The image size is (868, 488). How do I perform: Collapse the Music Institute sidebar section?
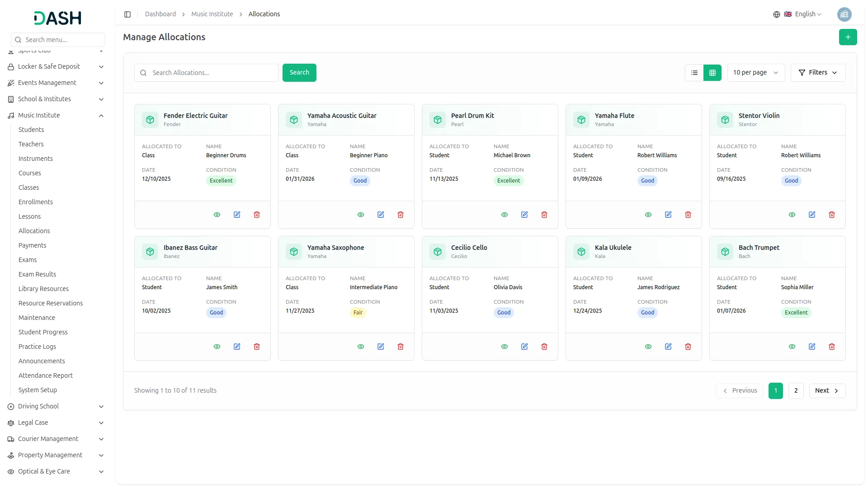coord(101,116)
